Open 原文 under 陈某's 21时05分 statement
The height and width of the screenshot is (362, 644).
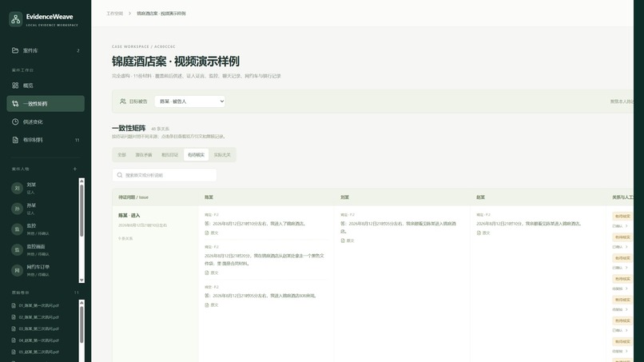coord(212,305)
